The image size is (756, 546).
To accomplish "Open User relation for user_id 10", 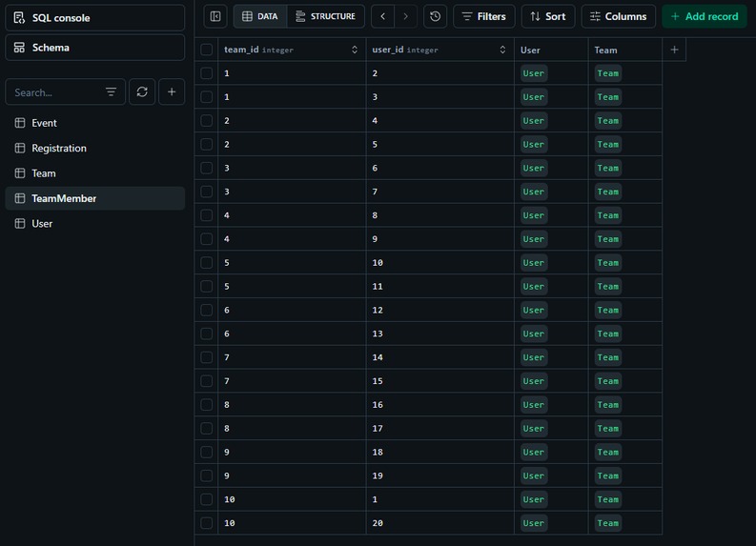I will point(534,263).
